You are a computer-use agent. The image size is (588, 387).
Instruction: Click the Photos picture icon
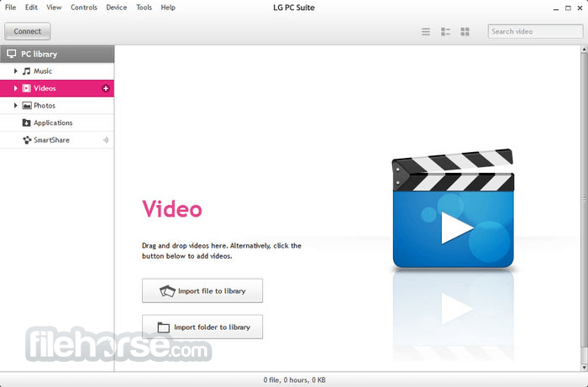coord(27,106)
